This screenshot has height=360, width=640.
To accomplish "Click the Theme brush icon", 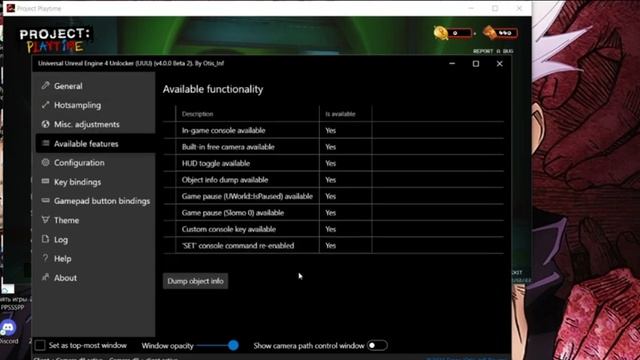I will [x=45, y=220].
